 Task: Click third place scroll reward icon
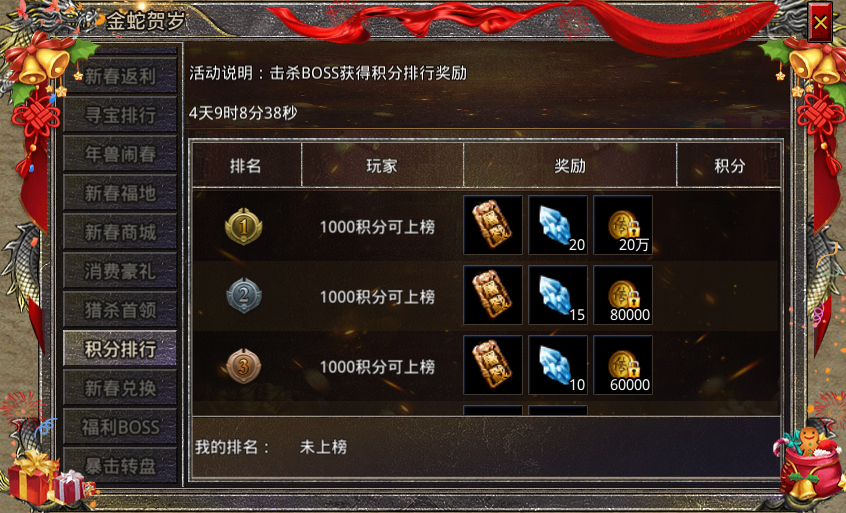493,365
